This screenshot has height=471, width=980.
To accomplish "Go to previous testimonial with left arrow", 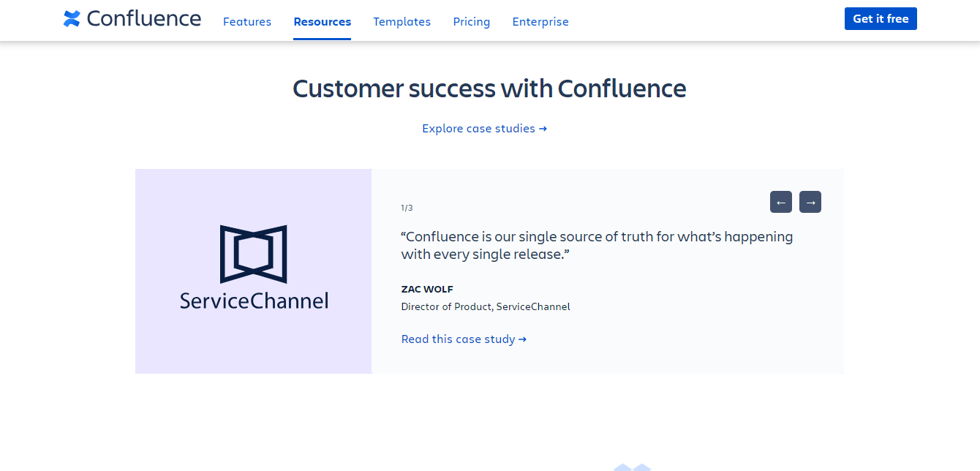I will pyautogui.click(x=781, y=202).
